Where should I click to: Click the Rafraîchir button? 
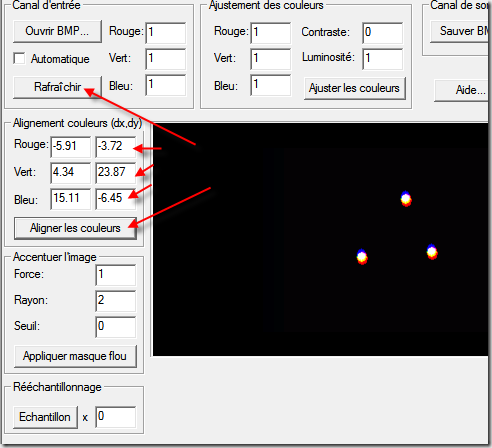(57, 87)
